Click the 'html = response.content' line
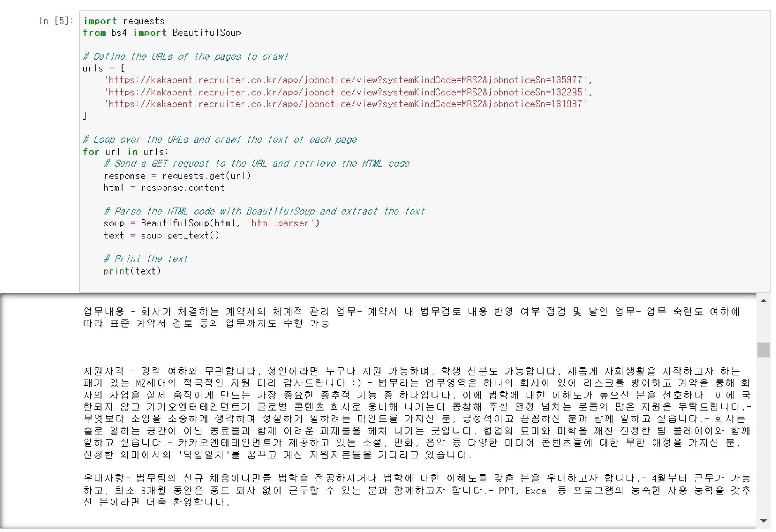This screenshot has width=776, height=532. [164, 188]
